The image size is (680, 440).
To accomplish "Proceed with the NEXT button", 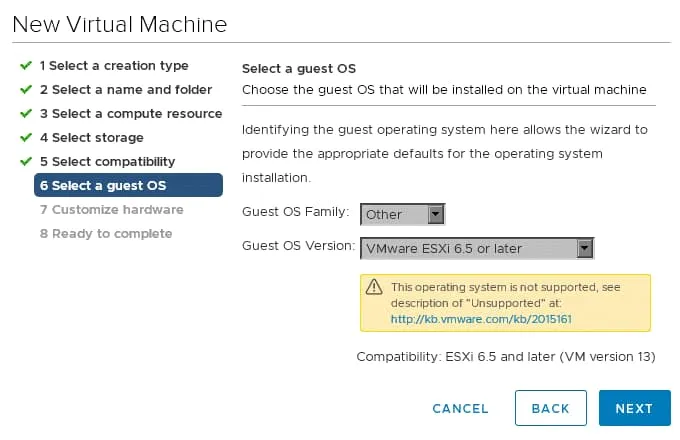I will pyautogui.click(x=634, y=408).
